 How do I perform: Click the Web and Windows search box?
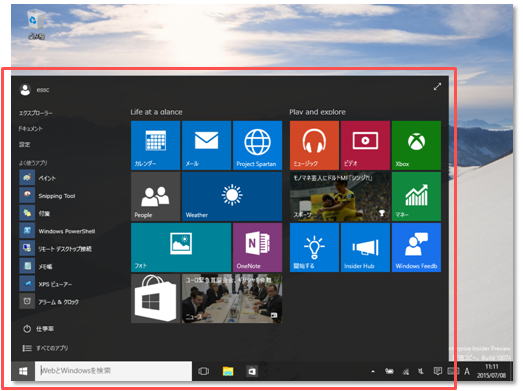tap(113, 371)
